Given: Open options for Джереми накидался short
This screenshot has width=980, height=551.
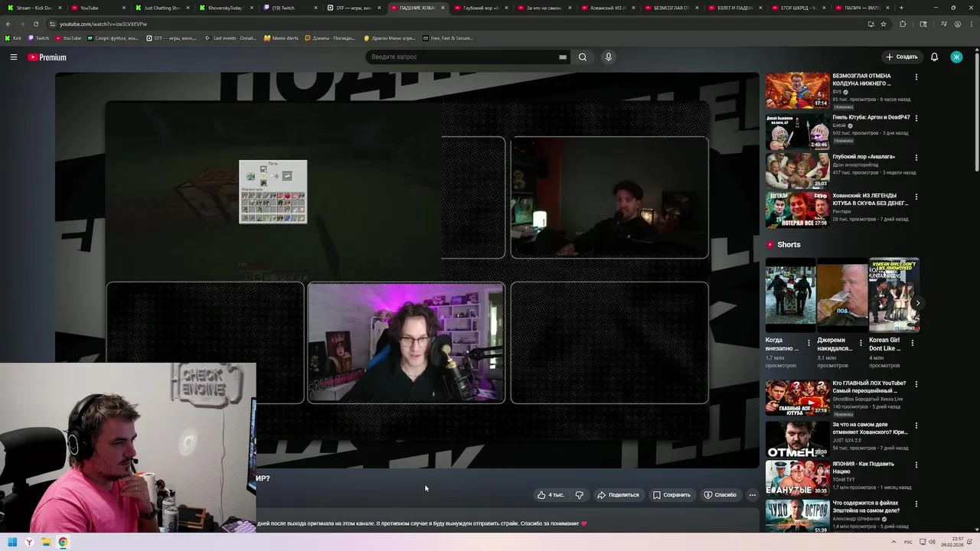Looking at the screenshot, I should click(860, 343).
